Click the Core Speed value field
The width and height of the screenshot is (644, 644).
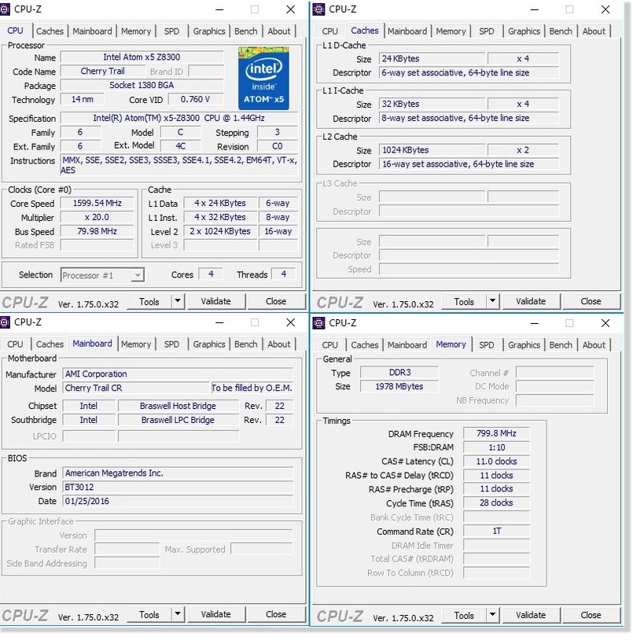(97, 203)
